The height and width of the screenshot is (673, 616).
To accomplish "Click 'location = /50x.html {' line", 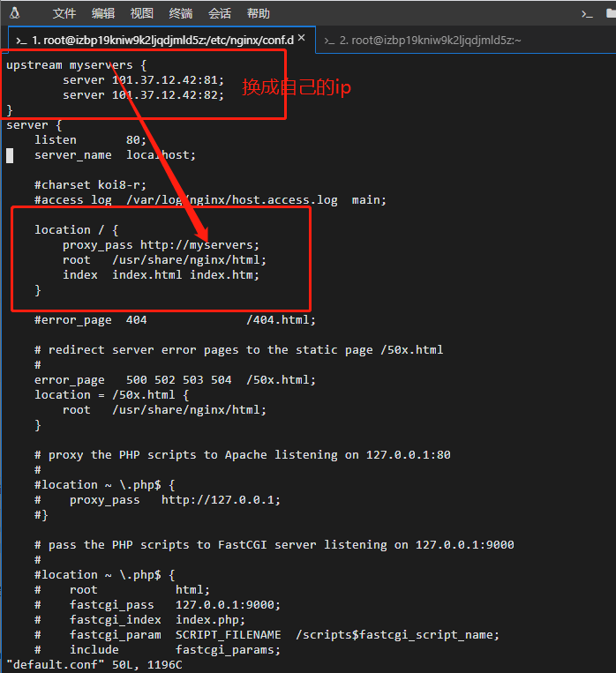I will 112,395.
